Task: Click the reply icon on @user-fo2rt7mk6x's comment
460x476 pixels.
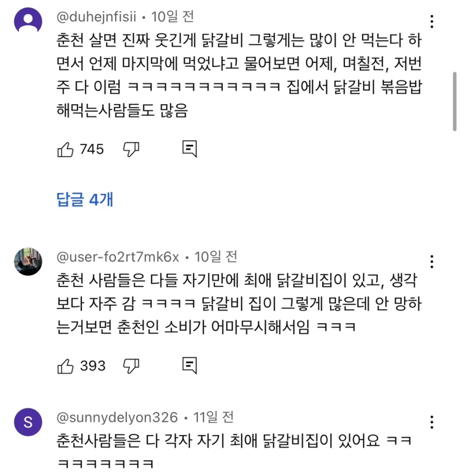Action: 189,365
